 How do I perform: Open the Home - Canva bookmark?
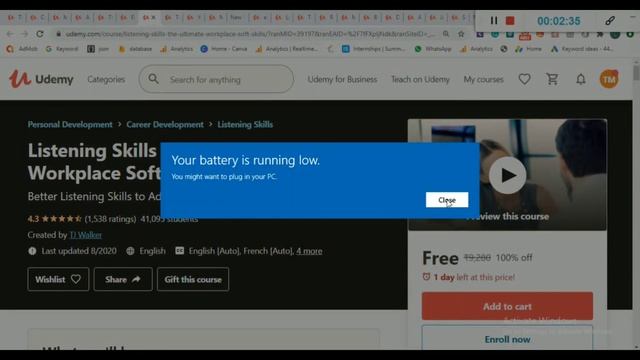tap(224, 49)
